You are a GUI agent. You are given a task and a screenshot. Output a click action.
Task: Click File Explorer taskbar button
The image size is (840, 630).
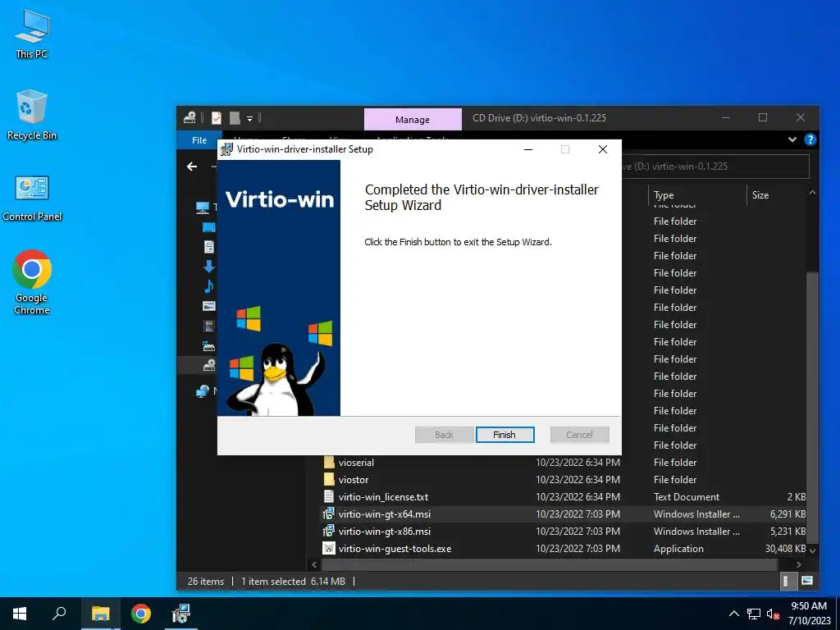[101, 614]
